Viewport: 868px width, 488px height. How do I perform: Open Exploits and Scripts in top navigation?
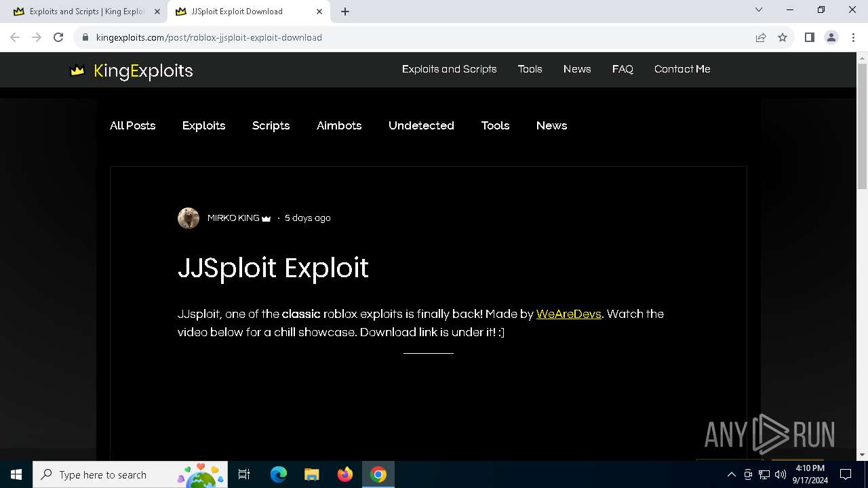click(x=449, y=69)
